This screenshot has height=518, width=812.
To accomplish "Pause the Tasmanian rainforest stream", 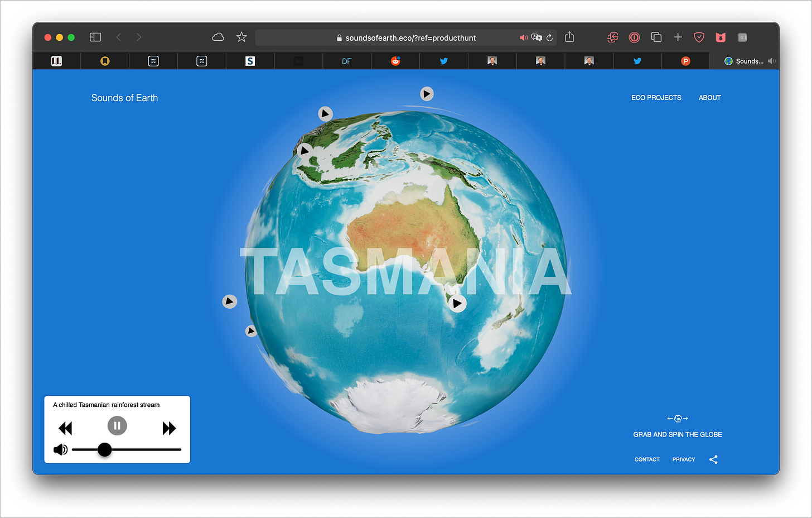I will (117, 426).
